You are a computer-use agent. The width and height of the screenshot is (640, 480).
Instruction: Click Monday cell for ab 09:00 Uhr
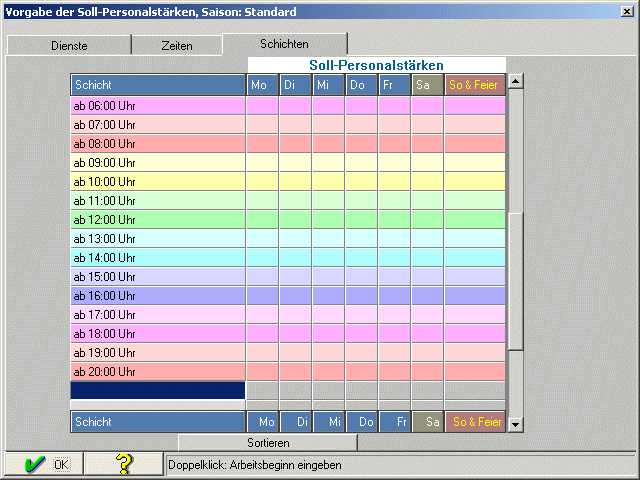262,162
